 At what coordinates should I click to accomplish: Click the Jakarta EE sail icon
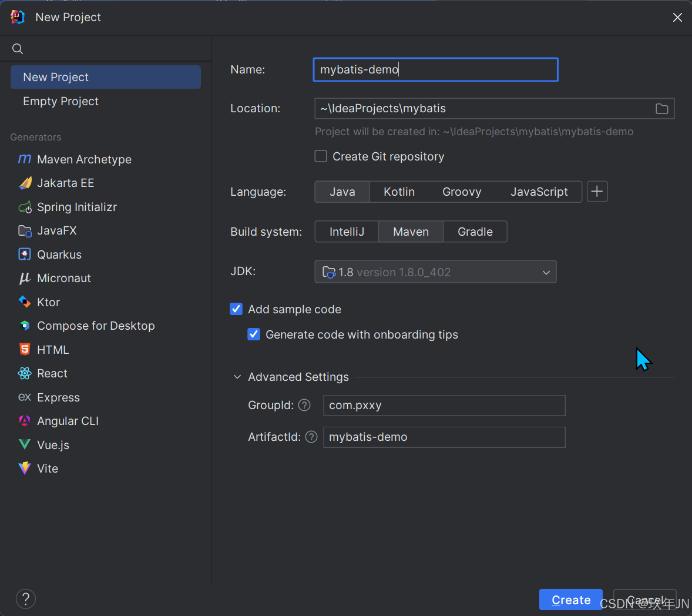tap(25, 183)
